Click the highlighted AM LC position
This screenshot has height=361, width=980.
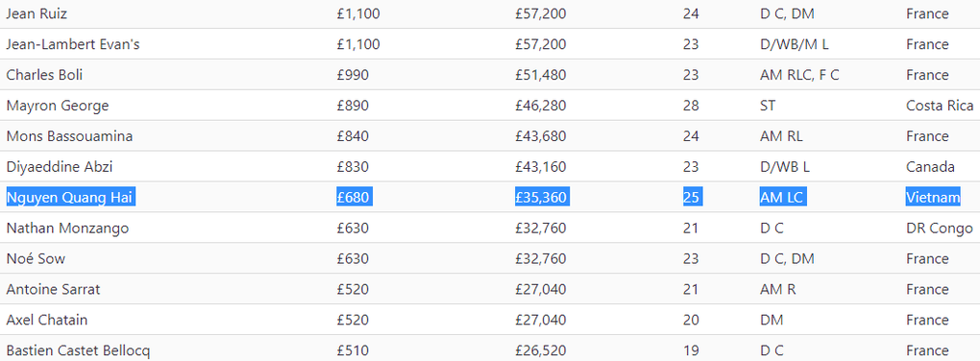pyautogui.click(x=781, y=198)
